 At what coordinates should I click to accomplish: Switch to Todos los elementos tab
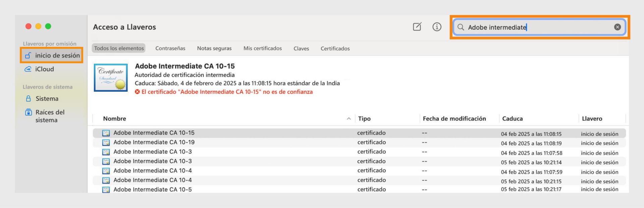[x=119, y=48]
